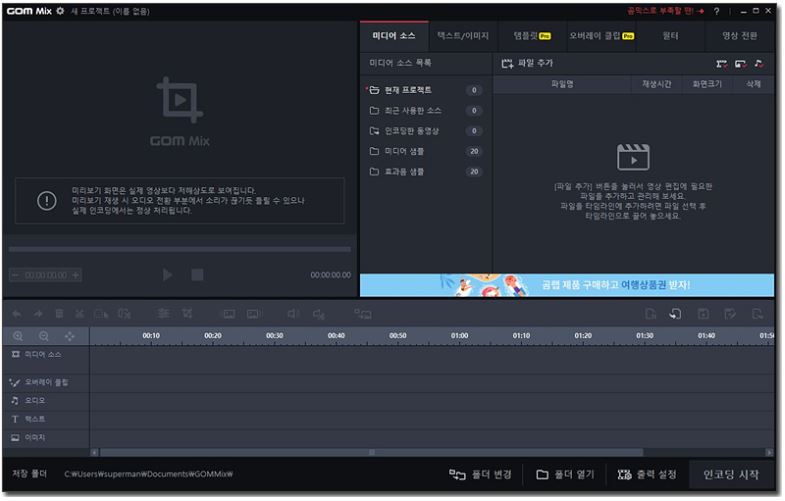This screenshot has height=501, width=785.
Task: Click the undo arrow in timeline toolbar
Action: (x=17, y=314)
